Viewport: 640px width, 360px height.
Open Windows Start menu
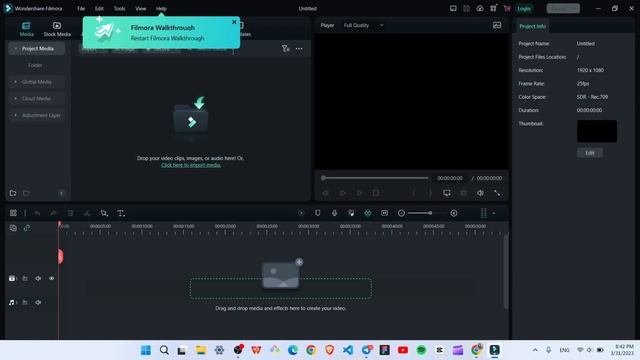pos(146,350)
